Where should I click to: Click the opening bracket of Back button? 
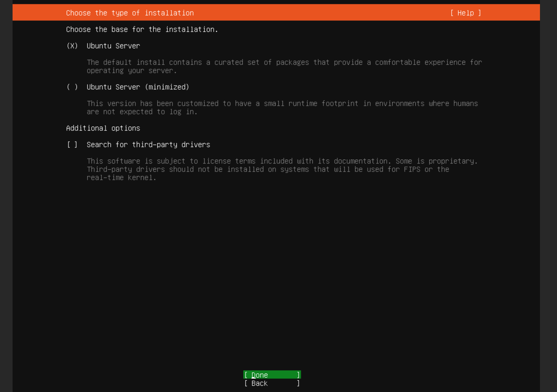pyautogui.click(x=246, y=383)
